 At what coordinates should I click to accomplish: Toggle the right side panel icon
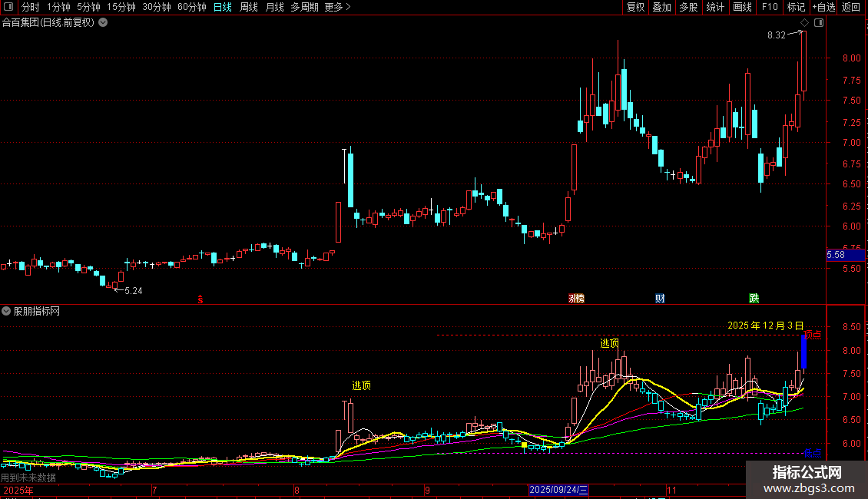819,23
